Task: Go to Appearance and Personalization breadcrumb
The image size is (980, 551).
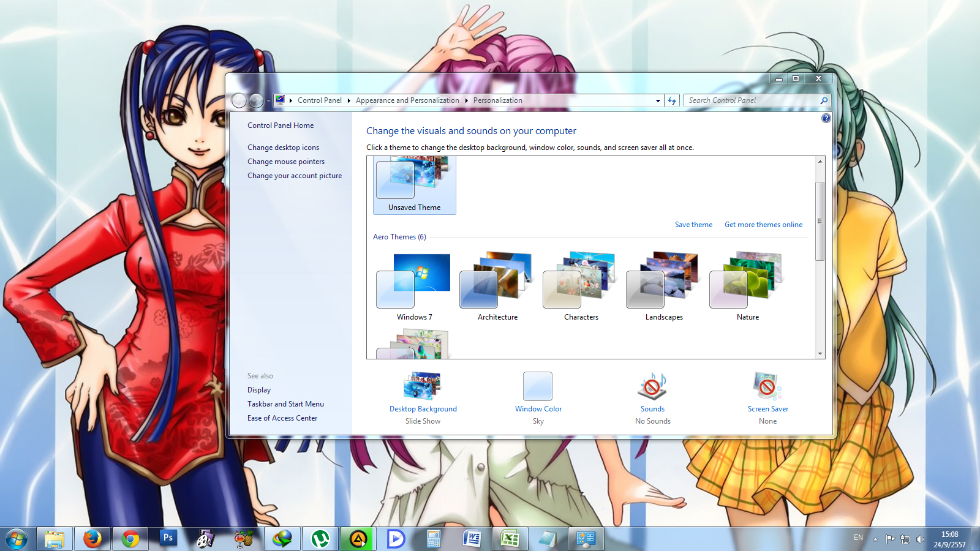Action: [407, 100]
